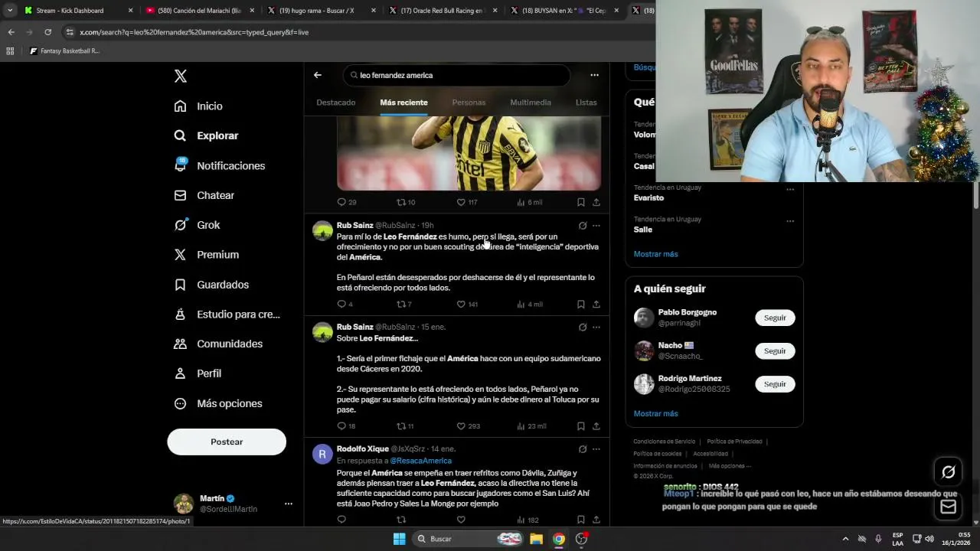Image resolution: width=980 pixels, height=551 pixels.
Task: Open Grok explain on Rodolfo Xique post
Action: (582, 449)
